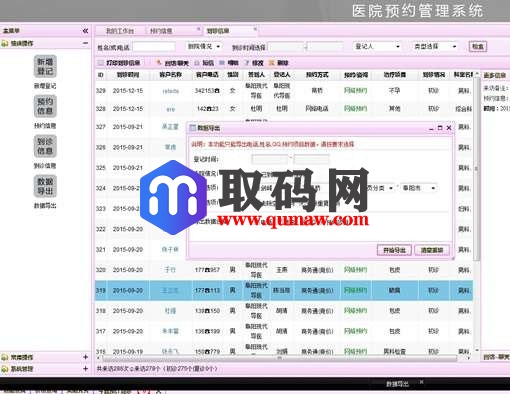
Task: Collapse the main menu sidebar with double-chevron
Action: pyautogui.click(x=85, y=31)
